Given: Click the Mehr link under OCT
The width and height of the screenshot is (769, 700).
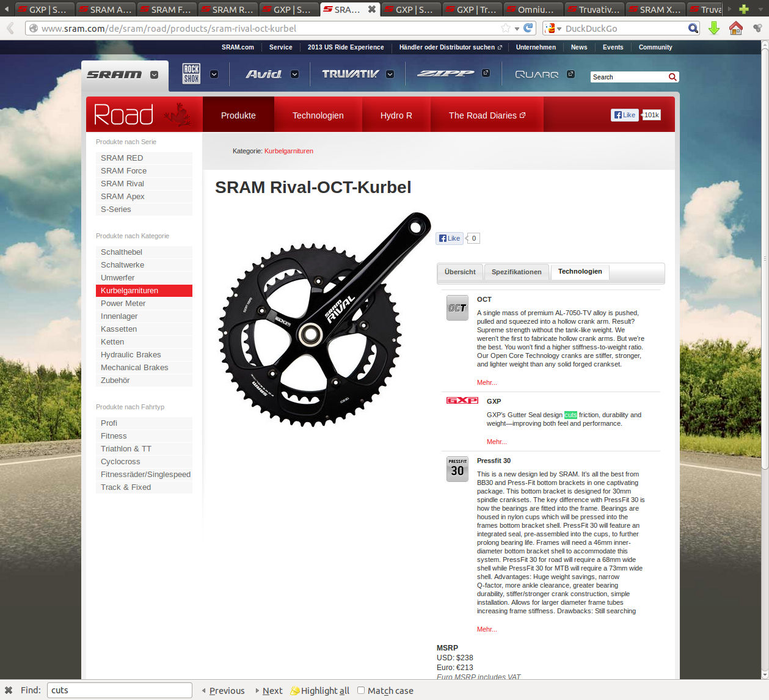Looking at the screenshot, I should click(x=487, y=382).
